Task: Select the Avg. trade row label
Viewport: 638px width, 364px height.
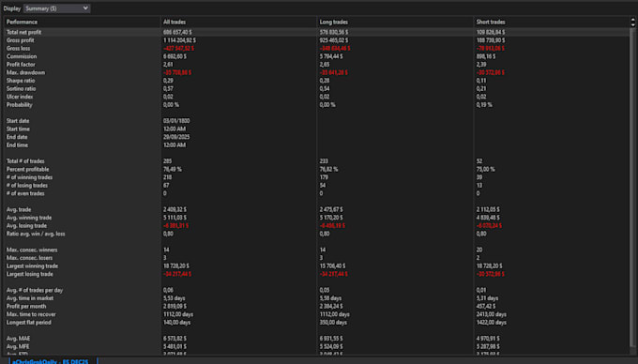Action: coord(19,209)
